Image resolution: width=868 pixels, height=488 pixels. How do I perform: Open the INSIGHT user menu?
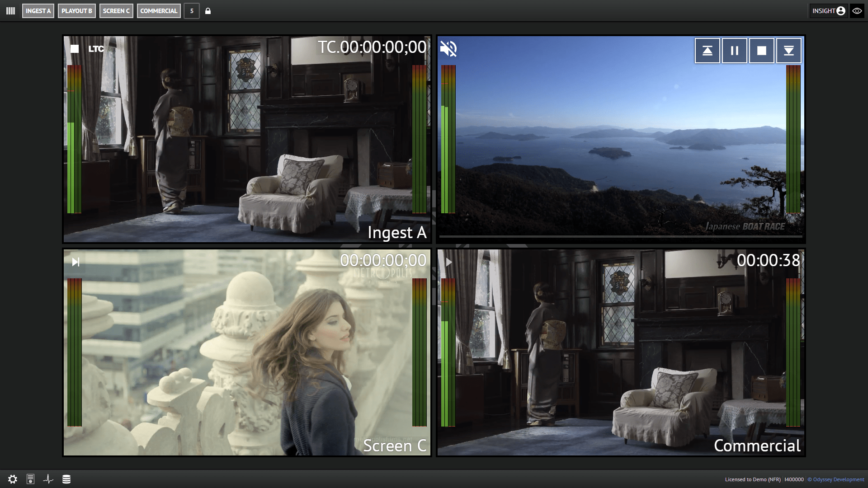[828, 11]
